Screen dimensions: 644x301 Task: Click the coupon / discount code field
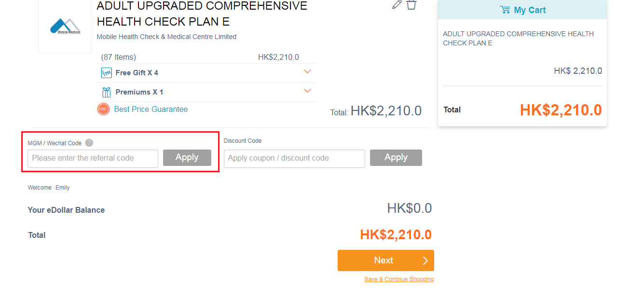[294, 158]
